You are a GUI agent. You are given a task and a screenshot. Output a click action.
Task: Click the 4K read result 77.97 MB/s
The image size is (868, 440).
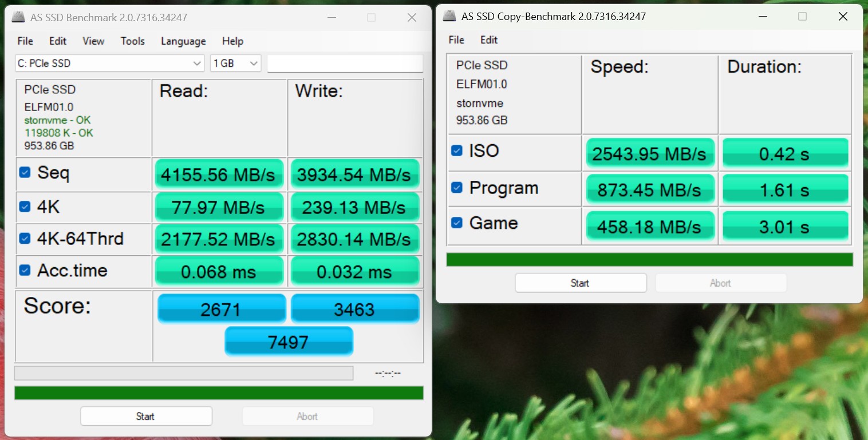click(219, 207)
